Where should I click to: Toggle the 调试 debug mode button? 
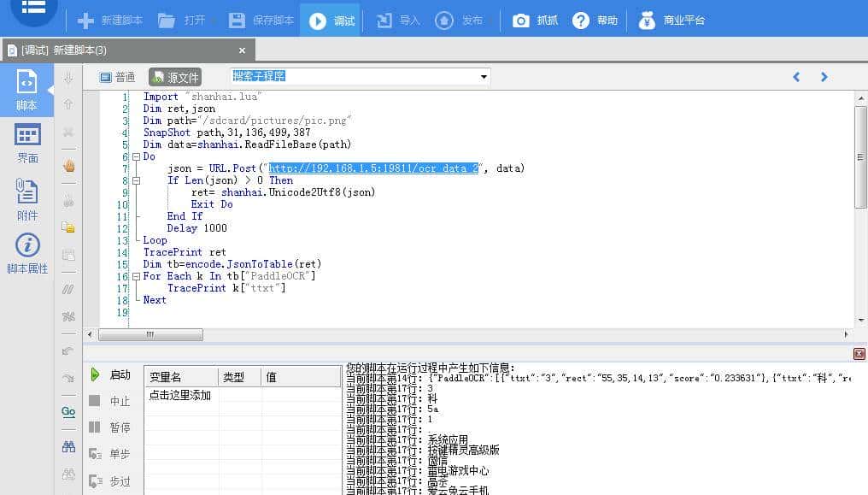tap(331, 21)
